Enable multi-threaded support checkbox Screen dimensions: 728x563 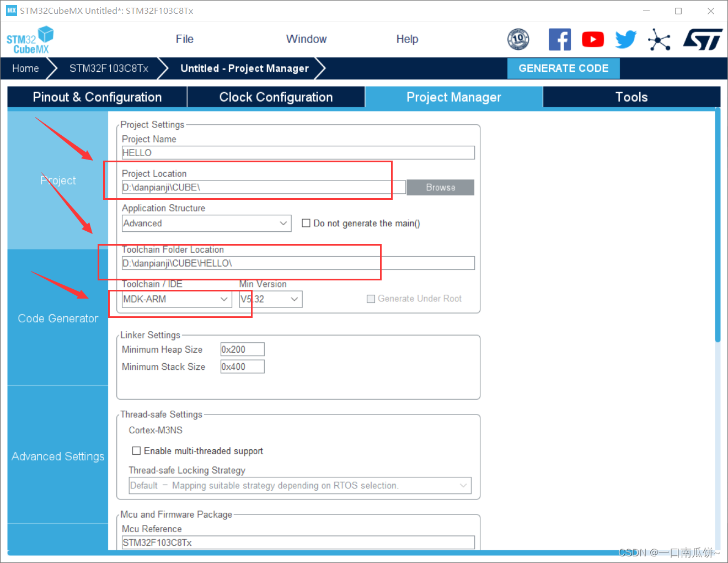136,451
